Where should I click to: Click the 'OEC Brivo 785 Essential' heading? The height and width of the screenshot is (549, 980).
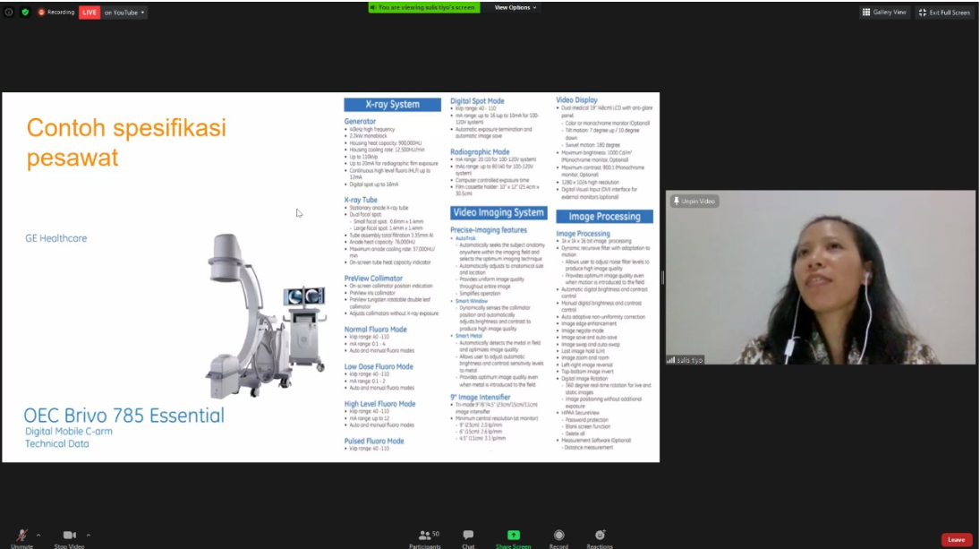(124, 416)
